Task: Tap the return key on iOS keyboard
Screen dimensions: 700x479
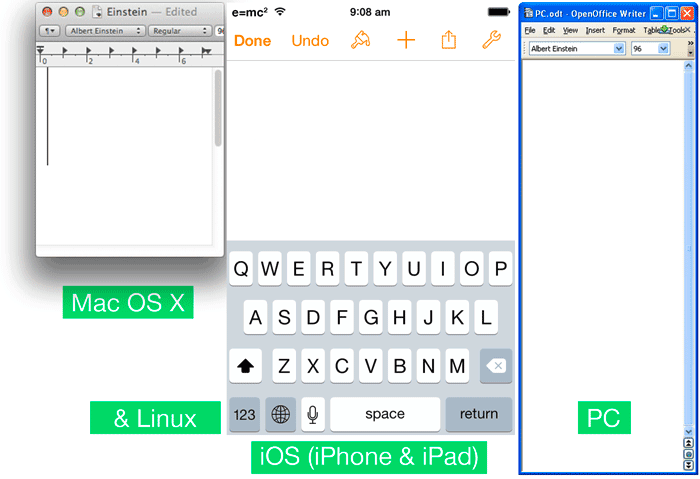Action: [479, 414]
